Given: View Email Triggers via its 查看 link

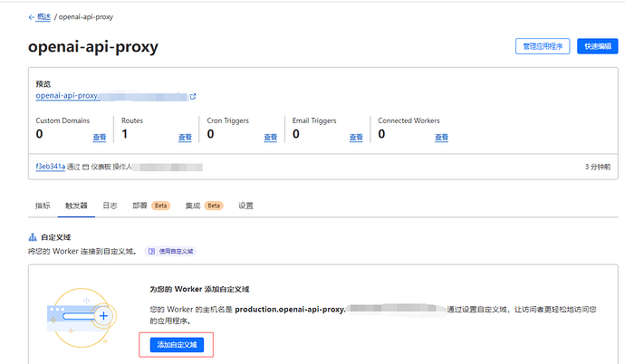Looking at the screenshot, I should [356, 137].
